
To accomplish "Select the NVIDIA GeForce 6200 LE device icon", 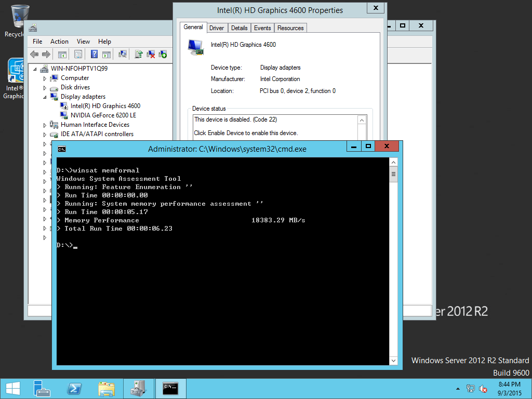I will coord(64,115).
